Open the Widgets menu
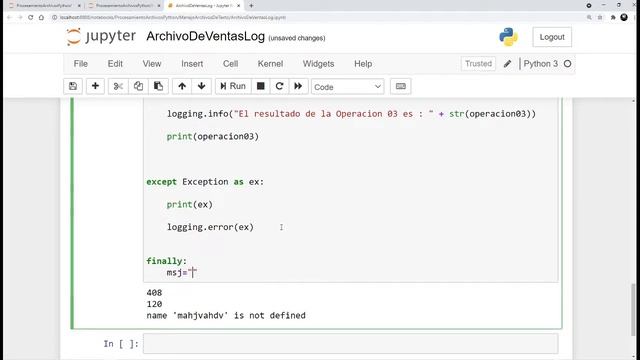The width and height of the screenshot is (640, 360). (318, 64)
